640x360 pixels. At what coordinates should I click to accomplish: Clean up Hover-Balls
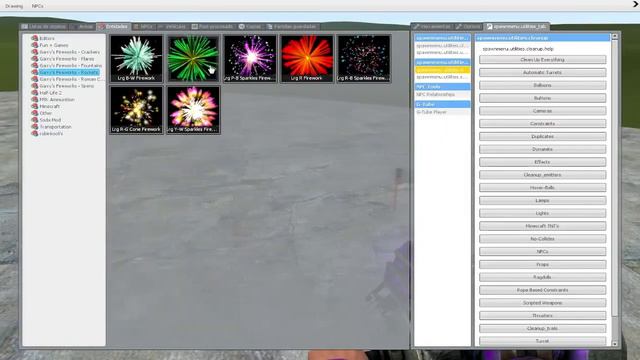tap(542, 188)
